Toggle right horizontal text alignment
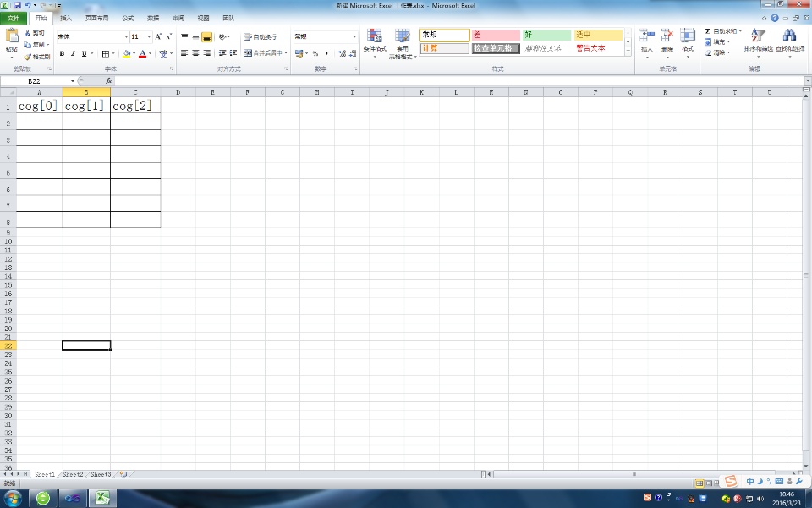The width and height of the screenshot is (812, 508). 206,52
